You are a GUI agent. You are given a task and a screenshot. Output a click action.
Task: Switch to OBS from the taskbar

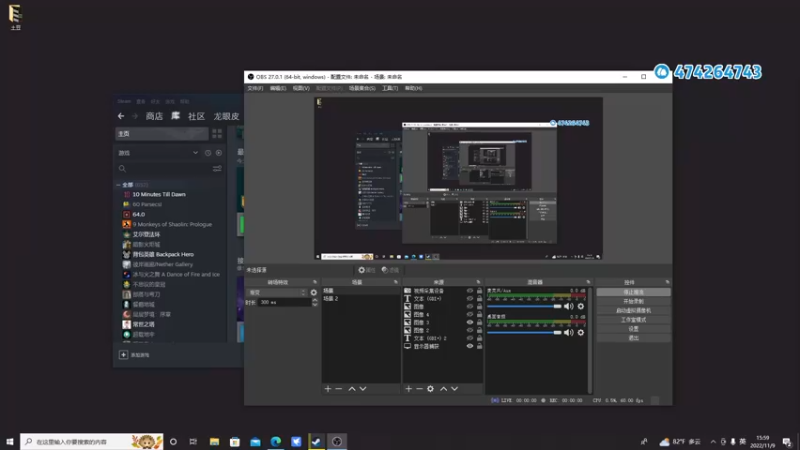(x=337, y=441)
